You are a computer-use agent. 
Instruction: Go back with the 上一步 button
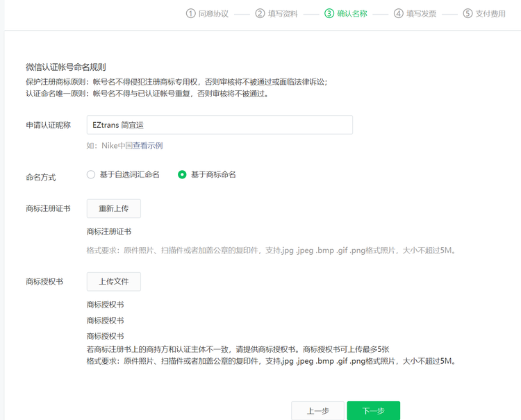tap(317, 411)
